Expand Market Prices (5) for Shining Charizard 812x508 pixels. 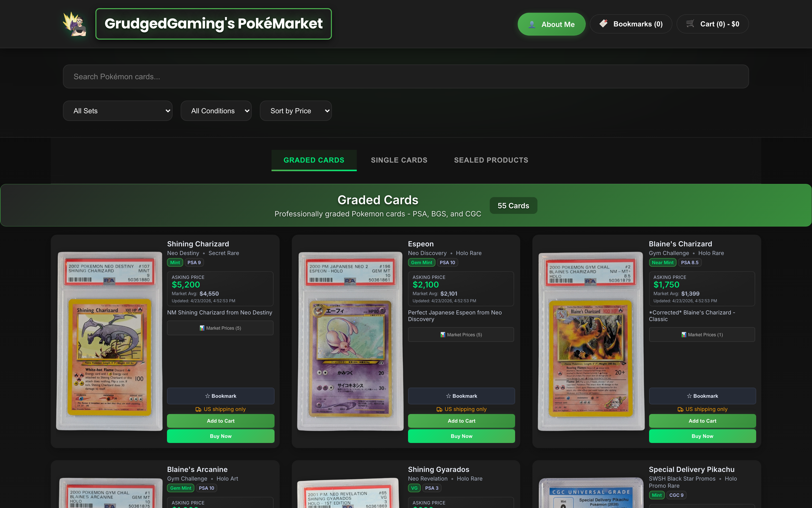220,328
